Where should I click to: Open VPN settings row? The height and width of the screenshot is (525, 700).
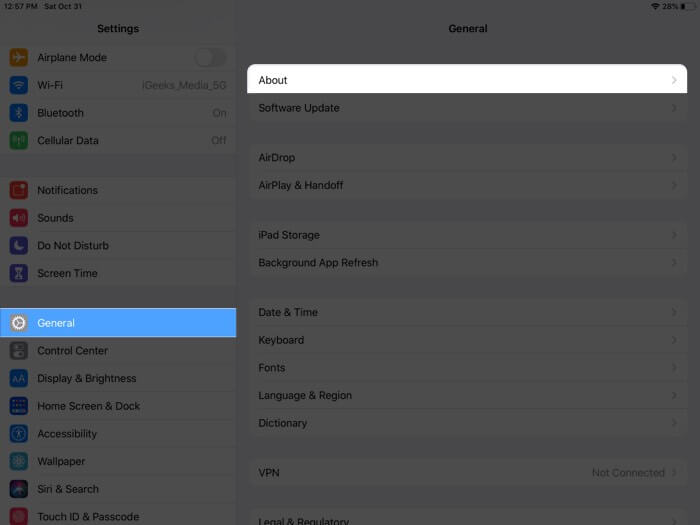467,472
